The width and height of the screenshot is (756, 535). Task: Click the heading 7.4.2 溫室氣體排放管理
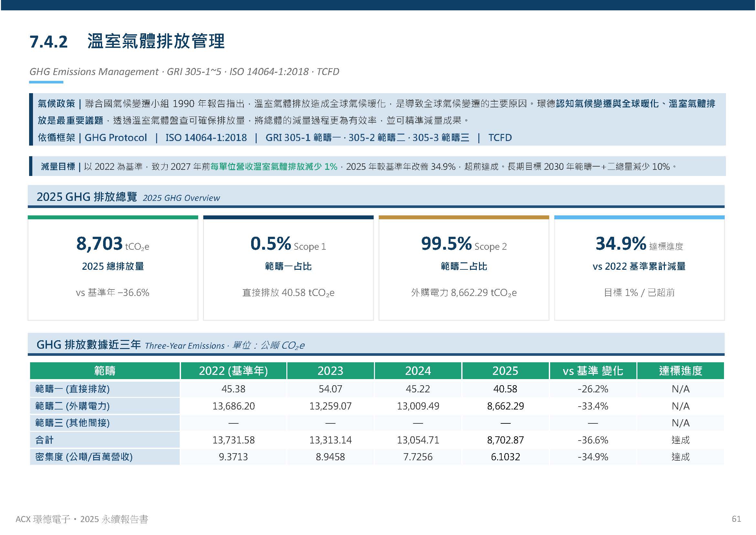tap(127, 41)
